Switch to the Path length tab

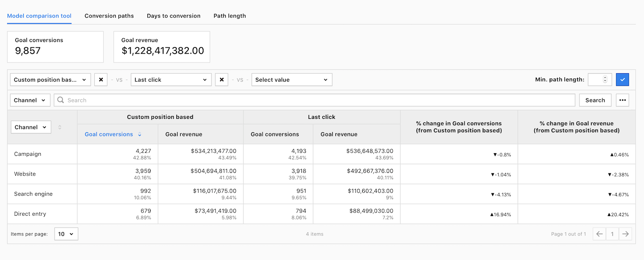point(229,16)
